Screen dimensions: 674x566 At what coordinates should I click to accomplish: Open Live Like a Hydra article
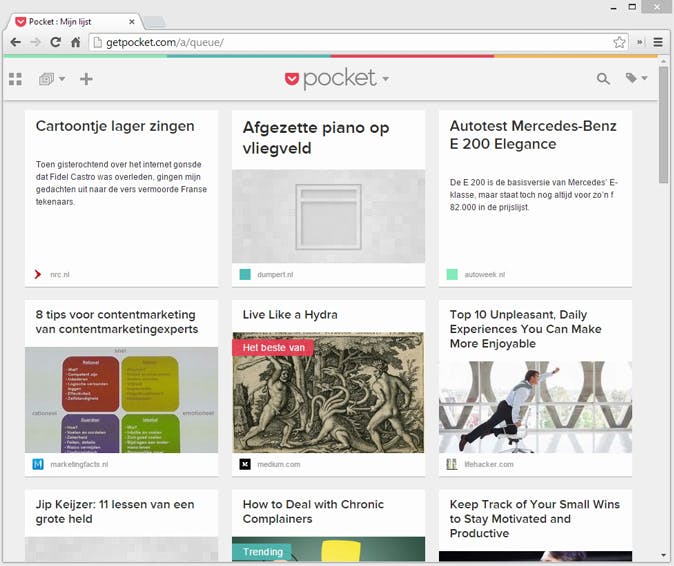tap(290, 315)
